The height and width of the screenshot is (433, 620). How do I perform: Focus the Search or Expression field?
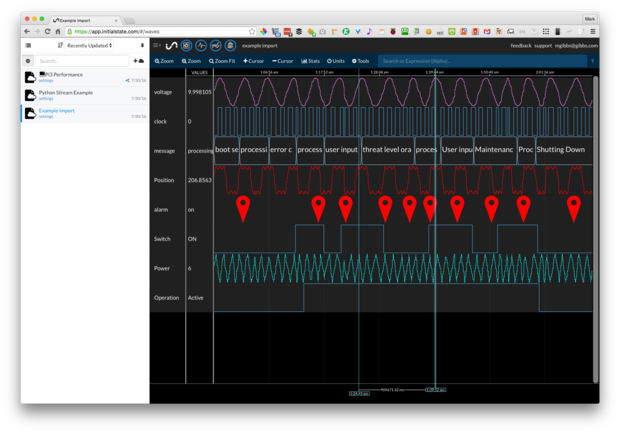[x=482, y=61]
